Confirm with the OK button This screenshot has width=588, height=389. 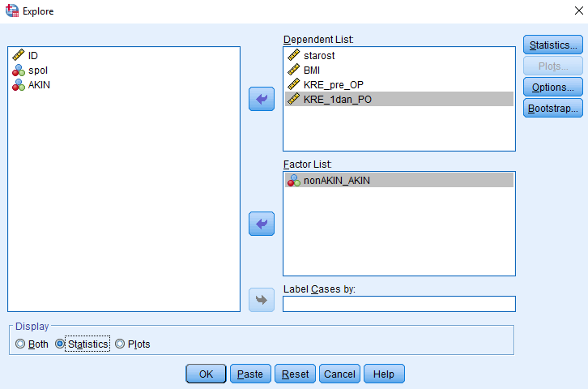206,374
